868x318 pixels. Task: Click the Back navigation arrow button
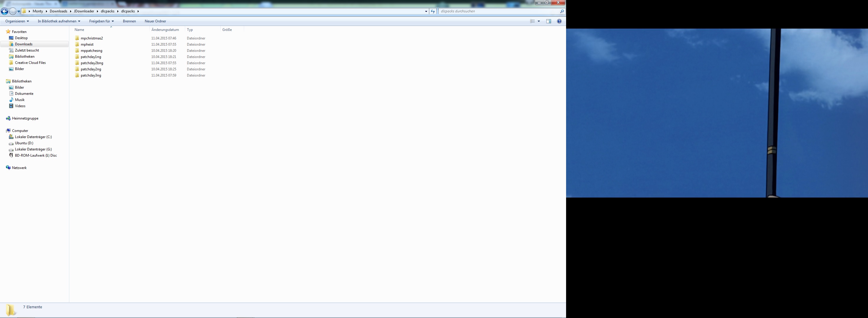pos(4,11)
